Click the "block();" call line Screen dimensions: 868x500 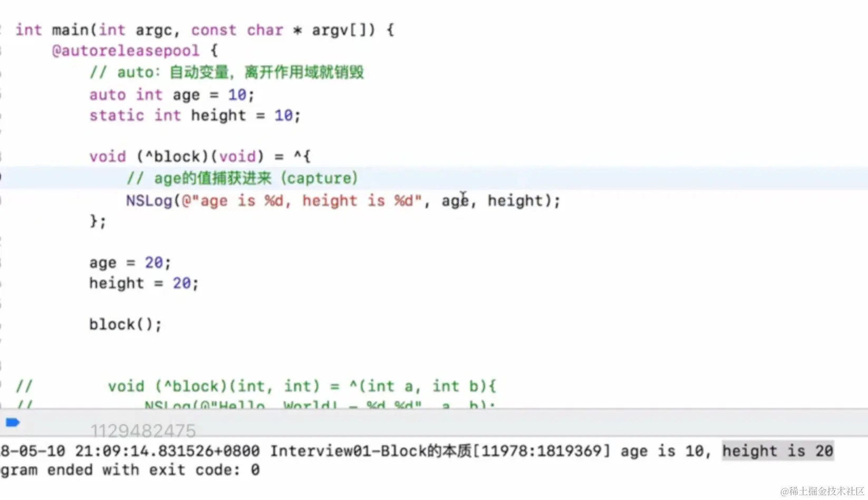[x=126, y=324]
